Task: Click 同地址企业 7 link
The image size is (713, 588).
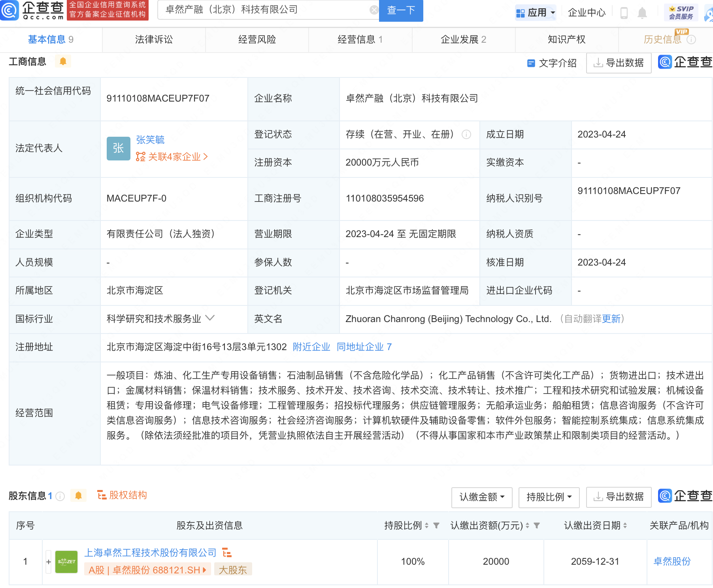Action: point(364,347)
